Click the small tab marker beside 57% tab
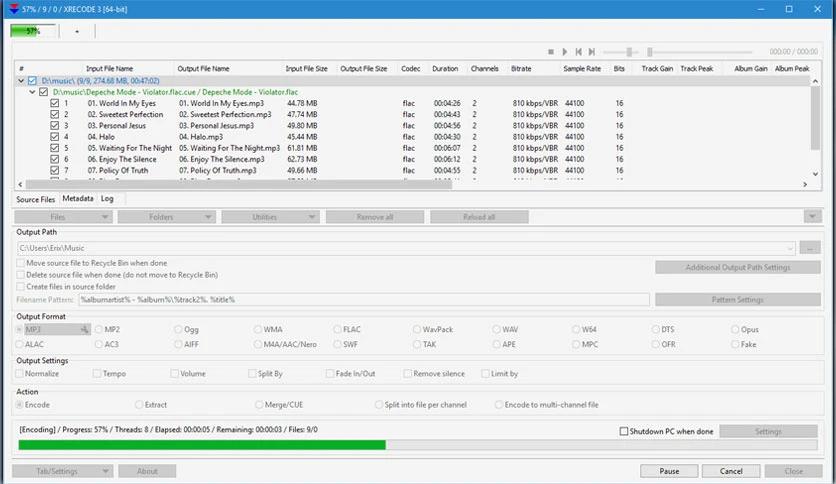Image resolution: width=836 pixels, height=484 pixels. pos(77,31)
